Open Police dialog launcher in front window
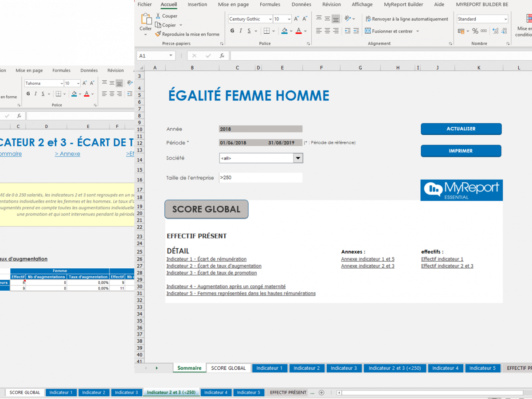This screenshot has width=532, height=399. click(x=309, y=44)
